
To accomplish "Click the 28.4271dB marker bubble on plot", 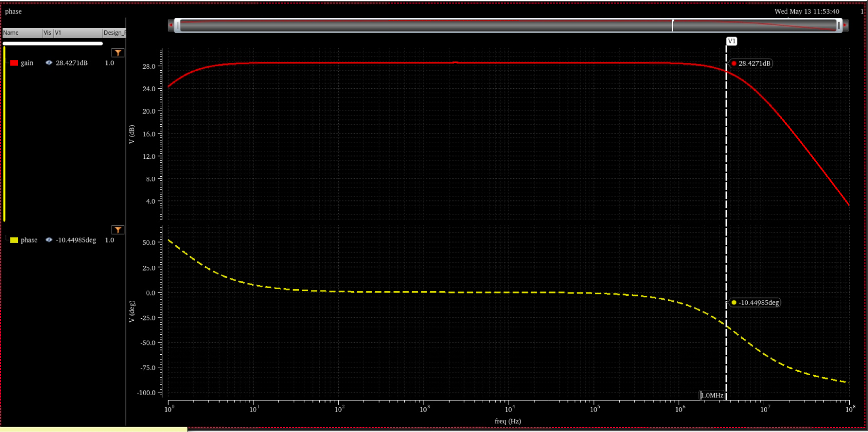I will pos(751,63).
